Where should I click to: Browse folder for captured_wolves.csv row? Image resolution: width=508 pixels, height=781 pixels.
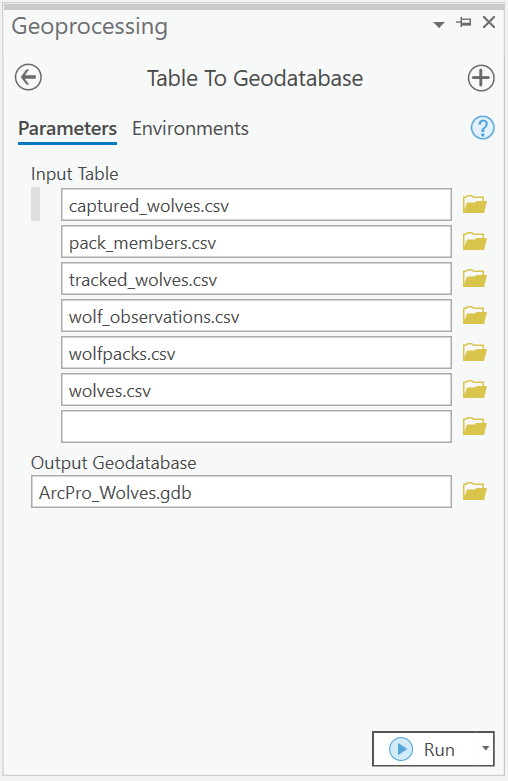tap(475, 204)
